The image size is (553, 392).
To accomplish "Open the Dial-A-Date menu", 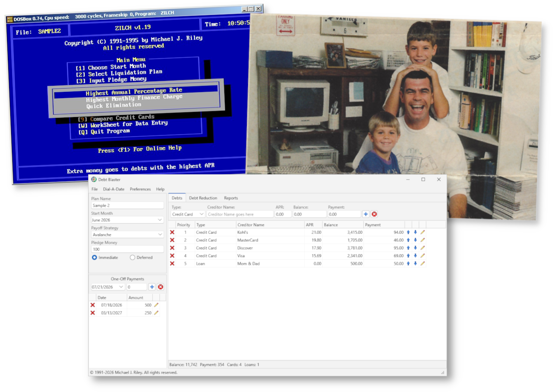I will [113, 189].
